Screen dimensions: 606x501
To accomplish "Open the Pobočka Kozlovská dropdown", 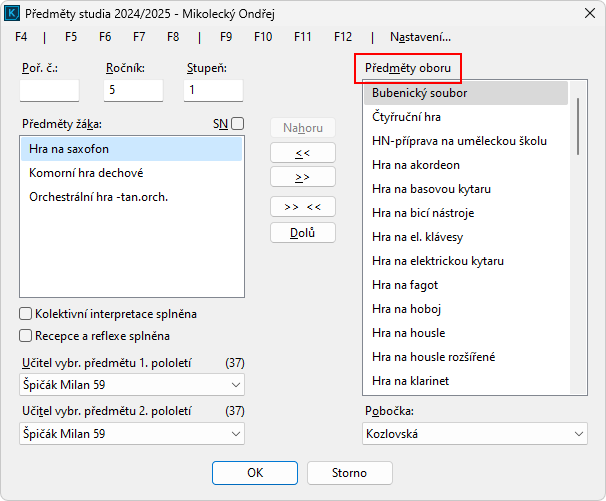I will [579, 434].
